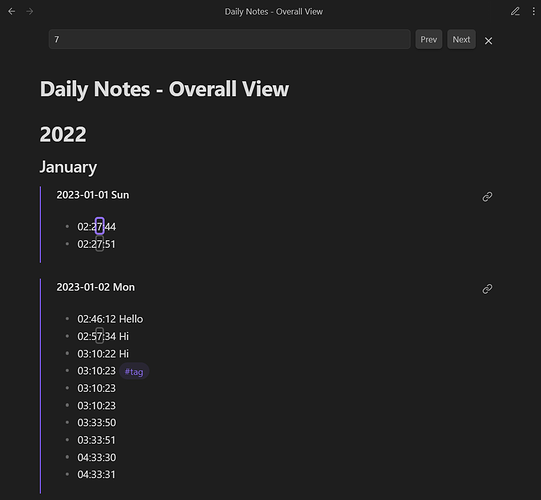Switch to edit mode via pencil icon
The height and width of the screenshot is (500, 541).
[x=515, y=12]
